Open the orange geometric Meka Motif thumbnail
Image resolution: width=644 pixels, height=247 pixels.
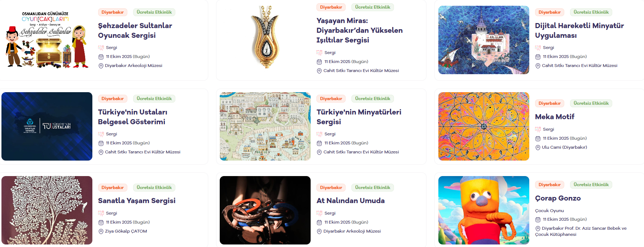coord(484,126)
